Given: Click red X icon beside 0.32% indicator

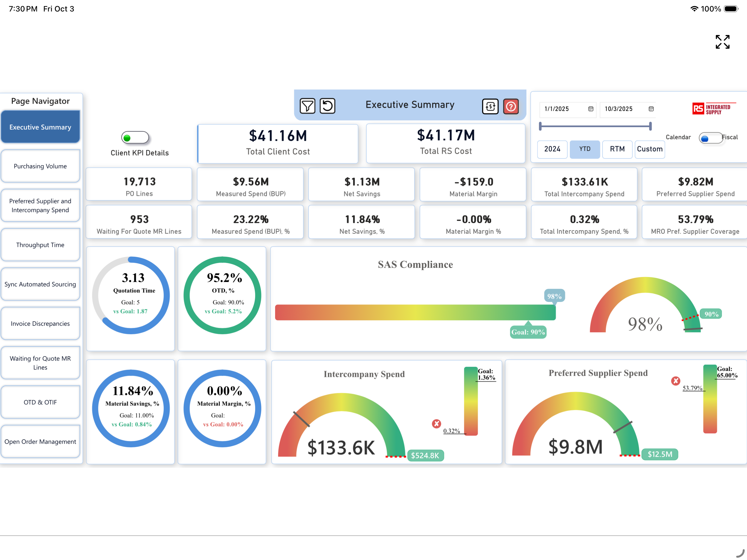Looking at the screenshot, I should point(436,424).
